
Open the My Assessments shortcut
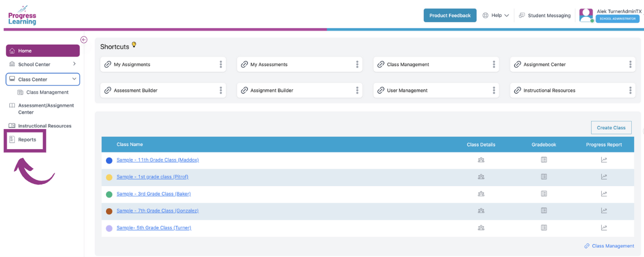[x=300, y=64]
